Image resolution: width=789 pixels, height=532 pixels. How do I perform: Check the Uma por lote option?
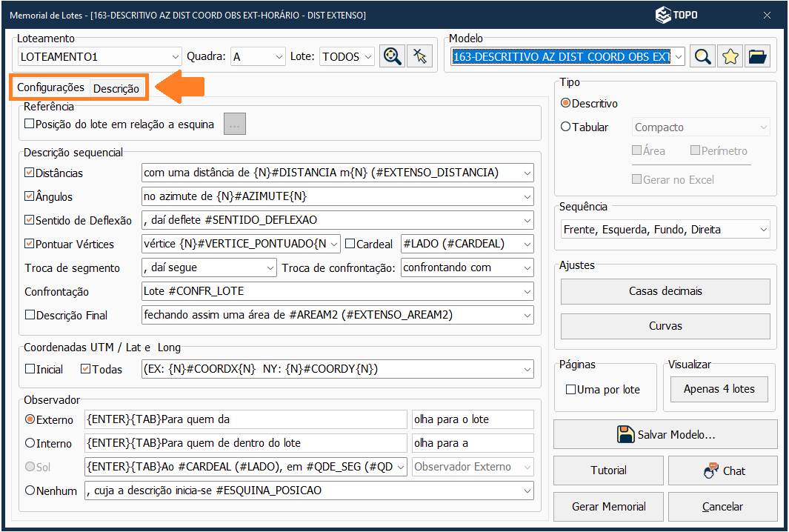point(570,390)
